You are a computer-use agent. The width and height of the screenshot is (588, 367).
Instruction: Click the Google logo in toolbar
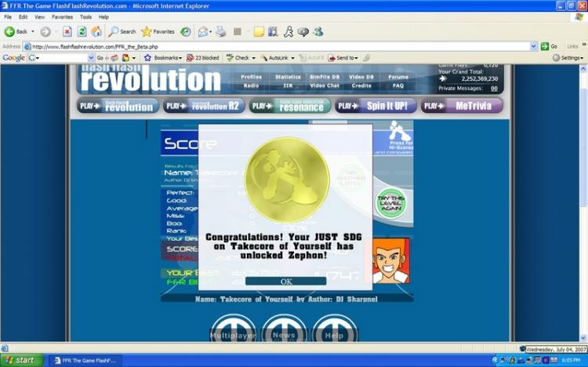point(13,58)
